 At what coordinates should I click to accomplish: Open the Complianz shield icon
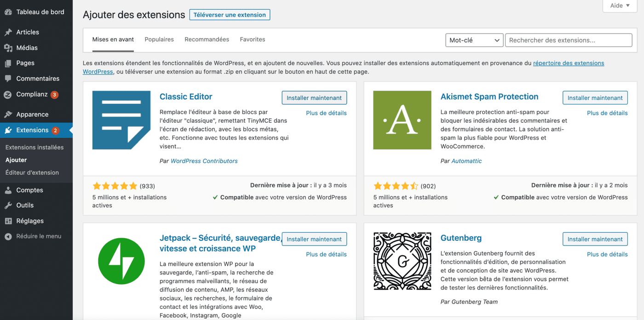8,94
